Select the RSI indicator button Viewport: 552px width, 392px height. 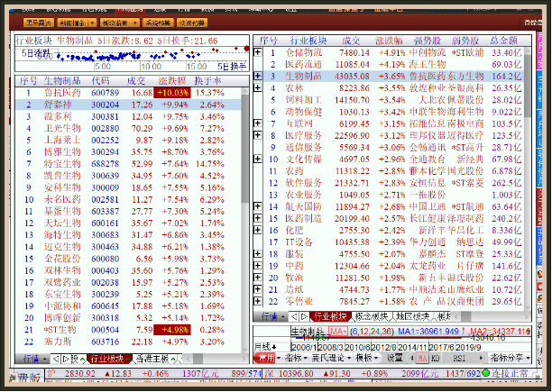[459, 359]
